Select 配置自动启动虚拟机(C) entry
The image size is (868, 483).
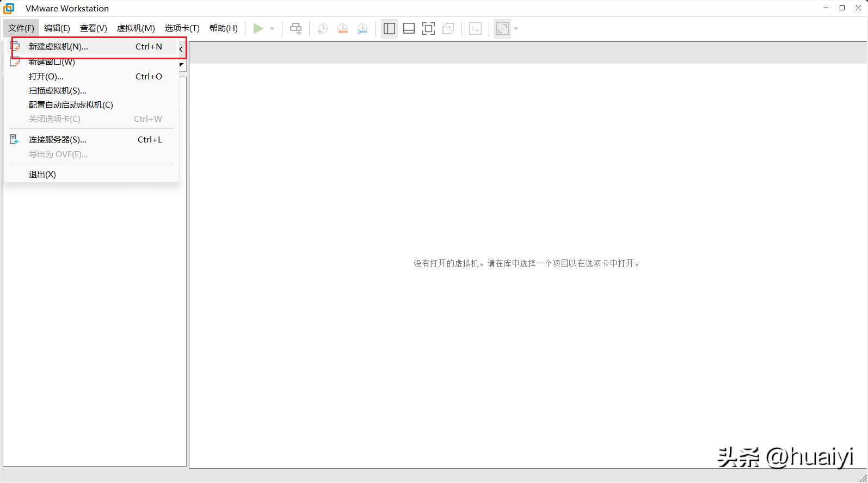click(91, 105)
